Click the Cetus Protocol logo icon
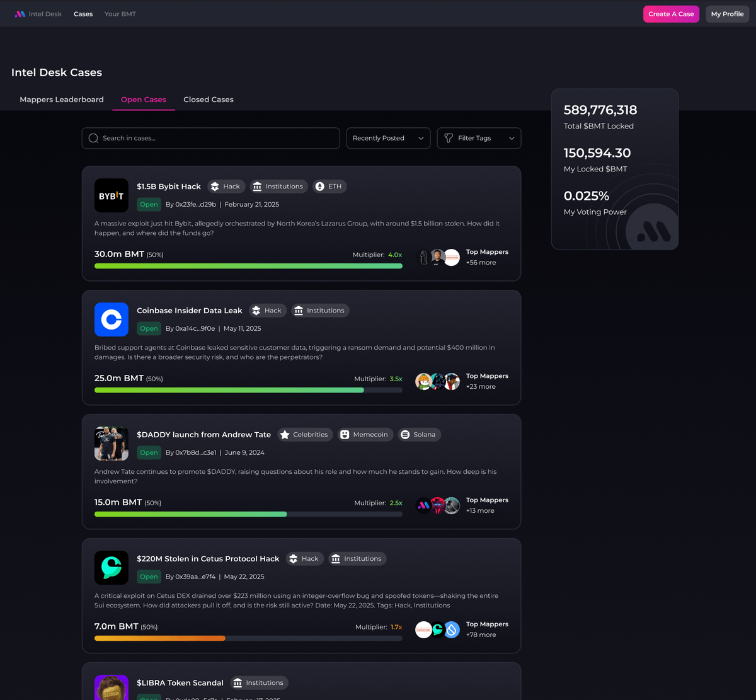 tap(112, 568)
